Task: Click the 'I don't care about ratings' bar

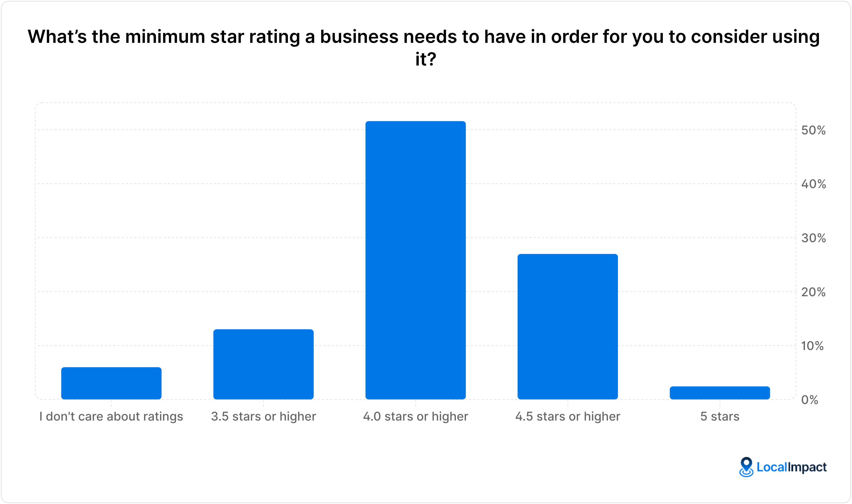Action: 111,383
